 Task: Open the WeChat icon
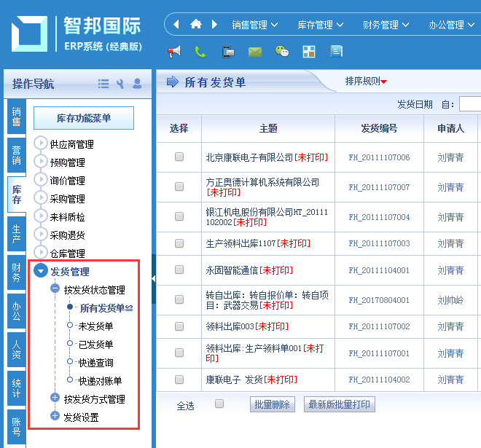(281, 51)
